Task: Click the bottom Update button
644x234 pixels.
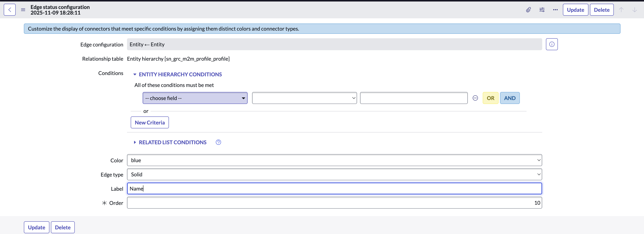Action: 37,227
